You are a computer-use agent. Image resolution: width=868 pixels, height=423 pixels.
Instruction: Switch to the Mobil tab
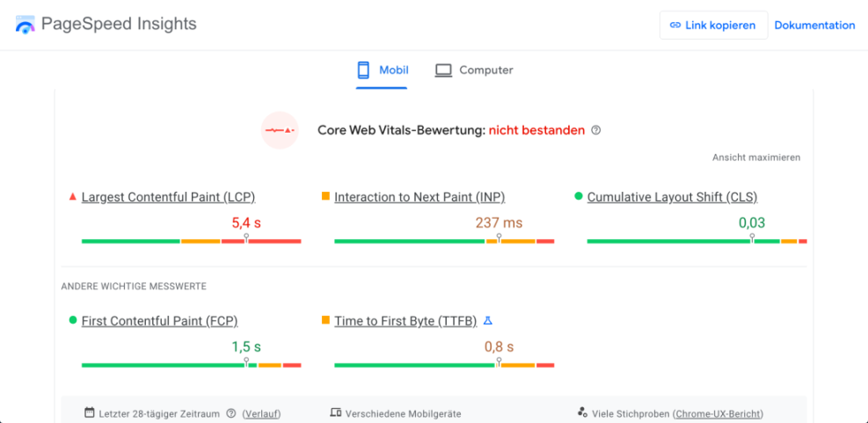coord(382,70)
